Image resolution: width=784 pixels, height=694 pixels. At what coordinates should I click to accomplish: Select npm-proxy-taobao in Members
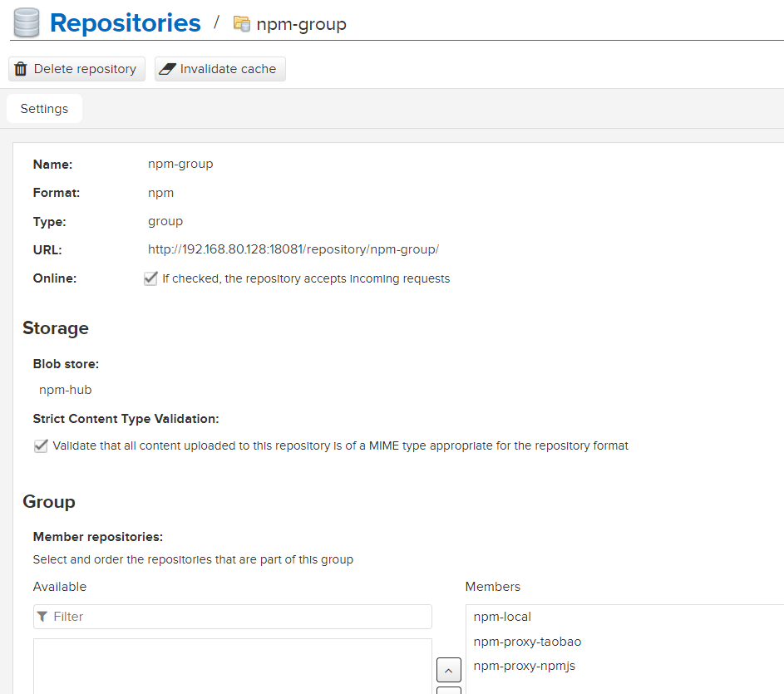527,641
